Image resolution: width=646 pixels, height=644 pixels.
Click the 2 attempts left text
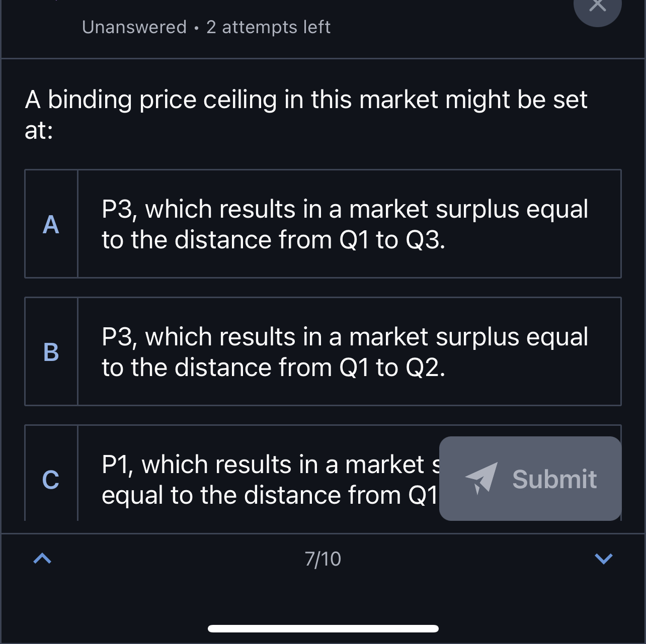268,27
